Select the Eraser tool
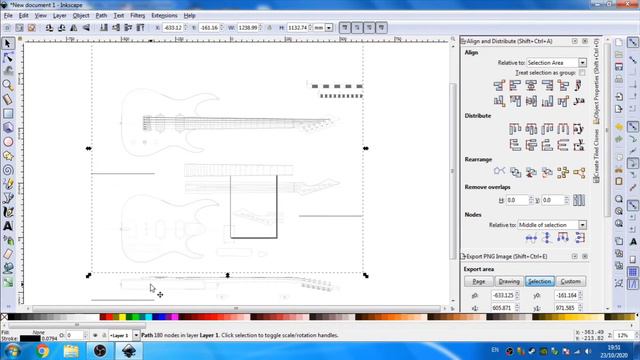This screenshot has width=640, height=360. click(8, 254)
